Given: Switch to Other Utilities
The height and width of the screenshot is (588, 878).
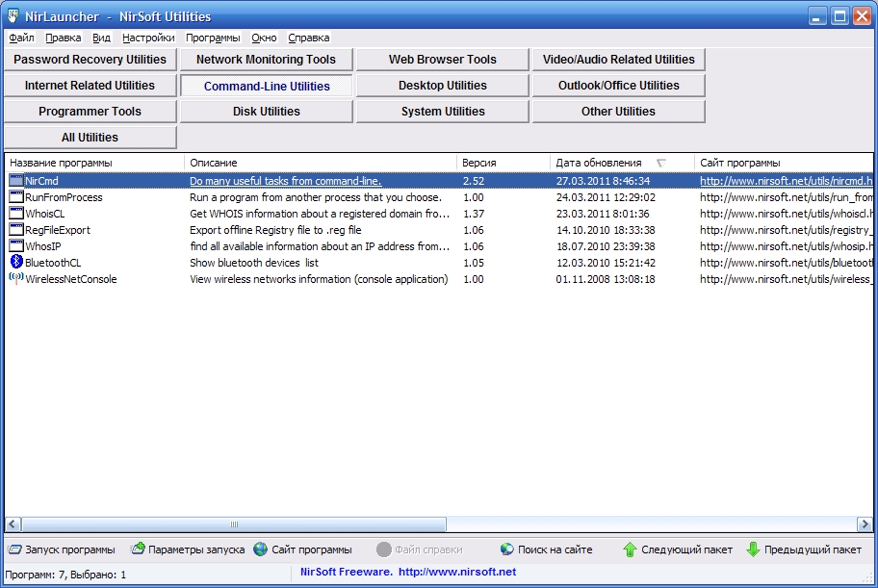Looking at the screenshot, I should [619, 112].
